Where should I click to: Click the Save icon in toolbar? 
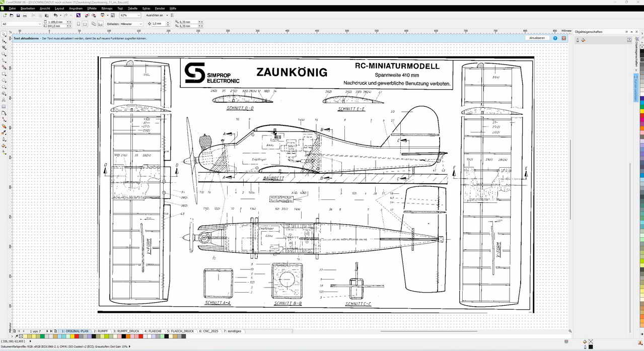click(18, 16)
